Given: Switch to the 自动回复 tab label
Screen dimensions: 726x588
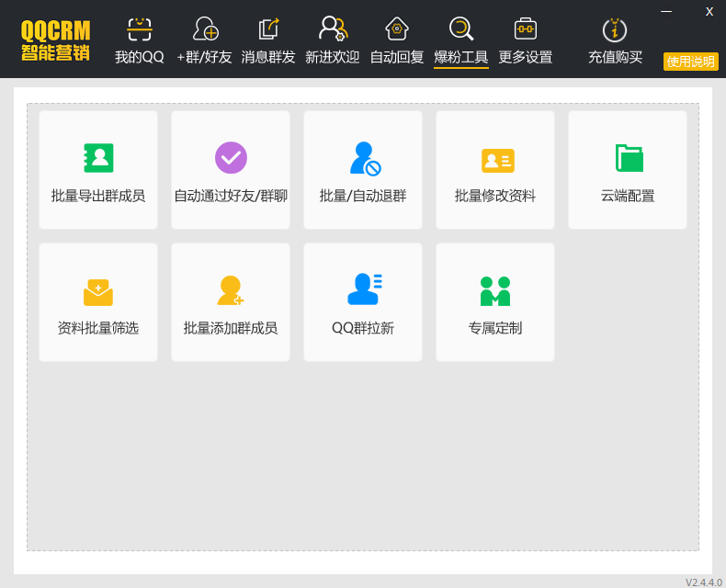Looking at the screenshot, I should [397, 57].
